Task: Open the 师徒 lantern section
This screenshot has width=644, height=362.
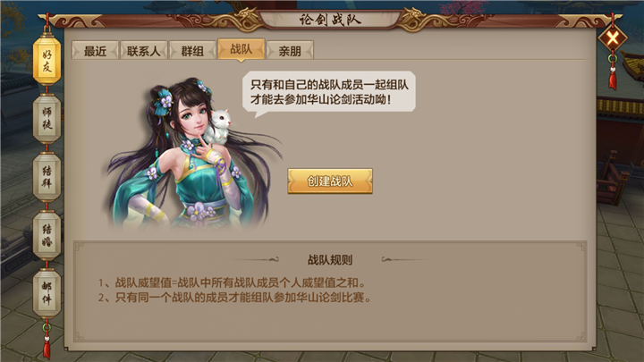Action: [x=47, y=119]
